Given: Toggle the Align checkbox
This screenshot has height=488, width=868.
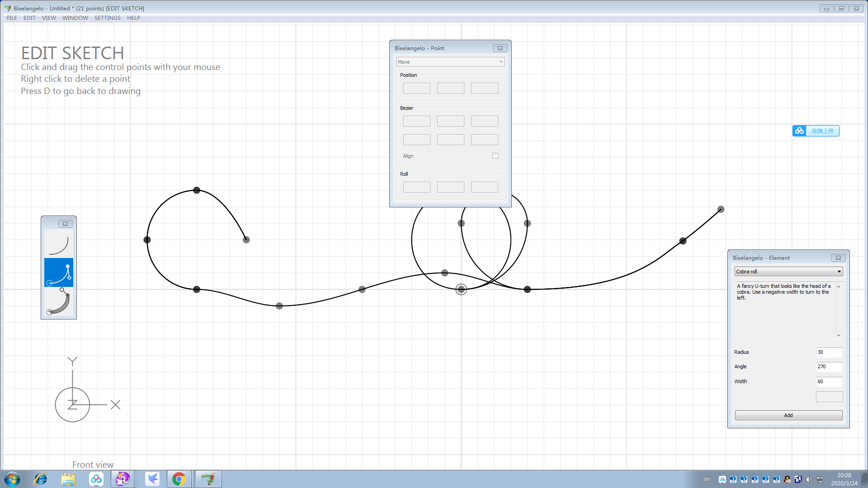Looking at the screenshot, I should tap(495, 156).
